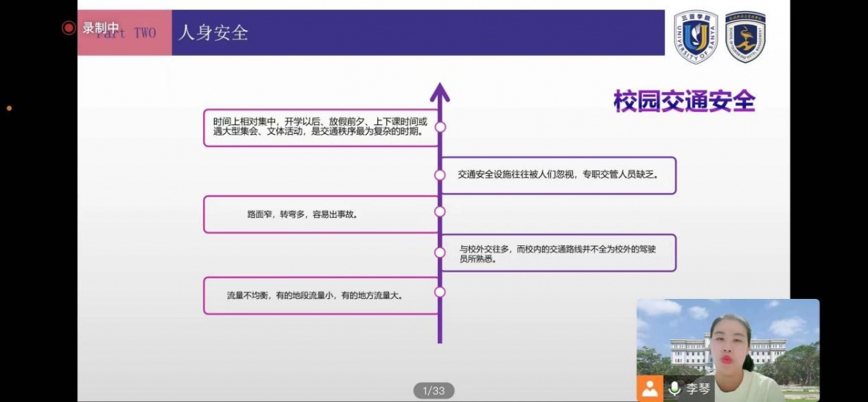
Task: Select the first timeline circle marker
Action: click(440, 127)
